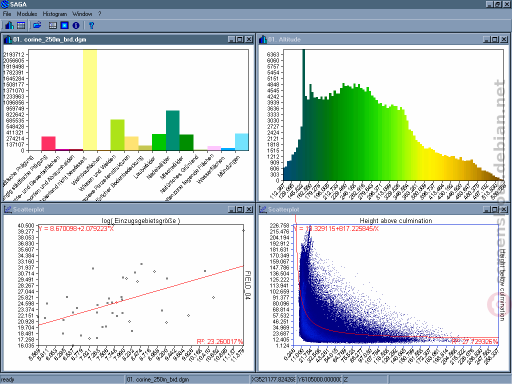Click the Z value status bar field
Image resolution: width=512 pixels, height=384 pixels.
(365, 379)
